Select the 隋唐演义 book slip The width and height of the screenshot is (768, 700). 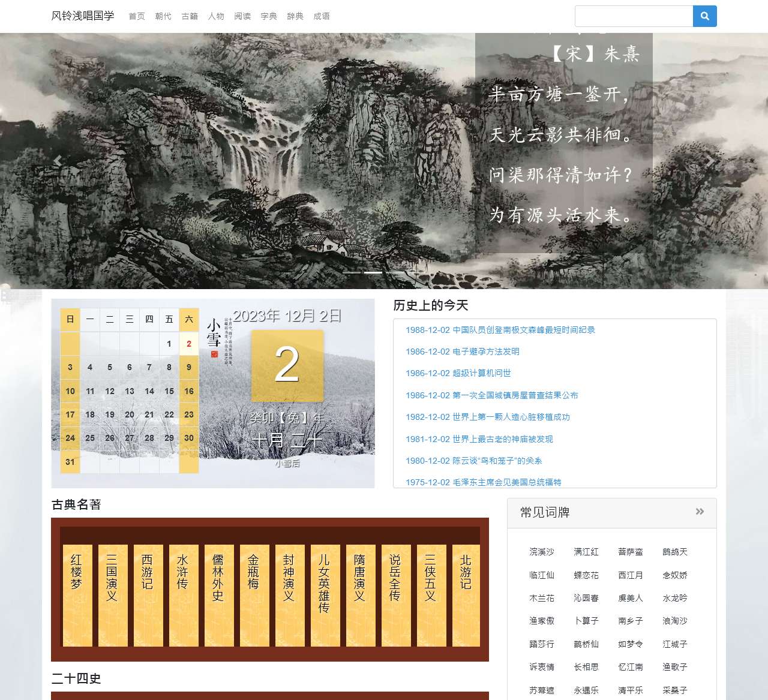pos(361,595)
